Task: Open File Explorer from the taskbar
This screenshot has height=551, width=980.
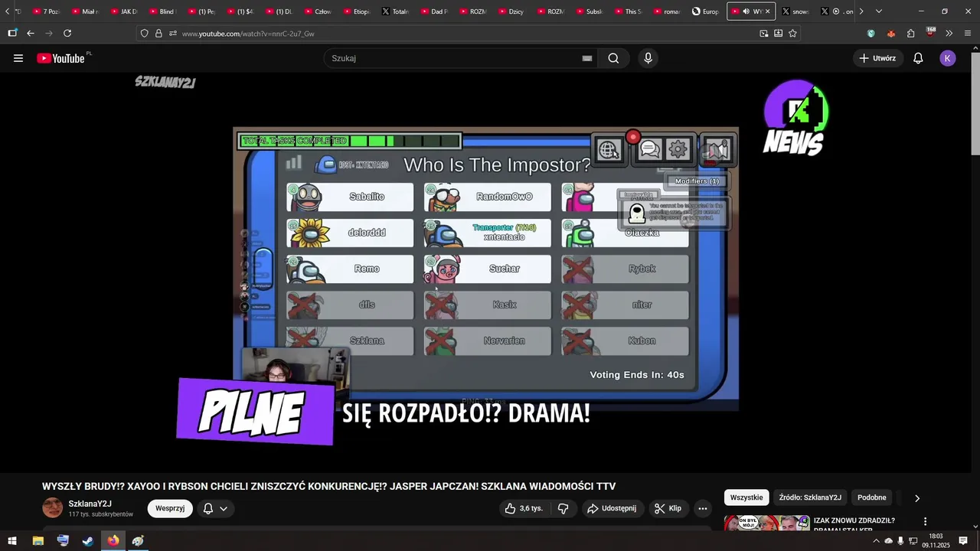Action: point(38,541)
